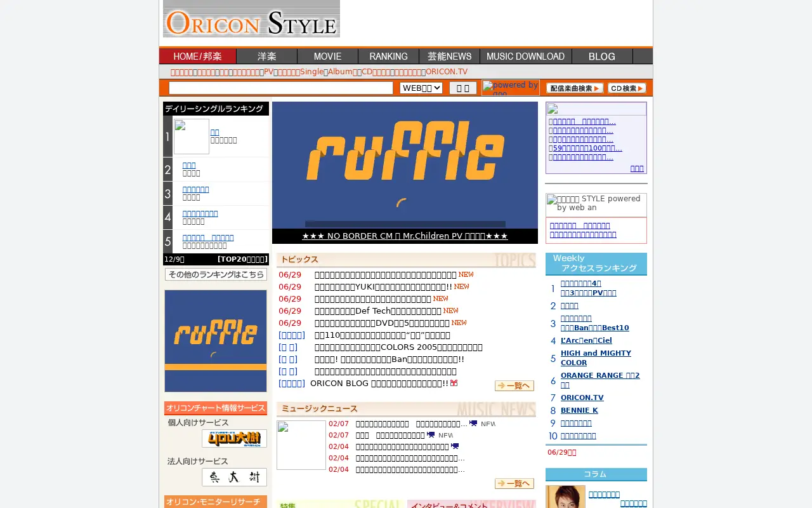Open the Single link in the sub-navigation

312,72
